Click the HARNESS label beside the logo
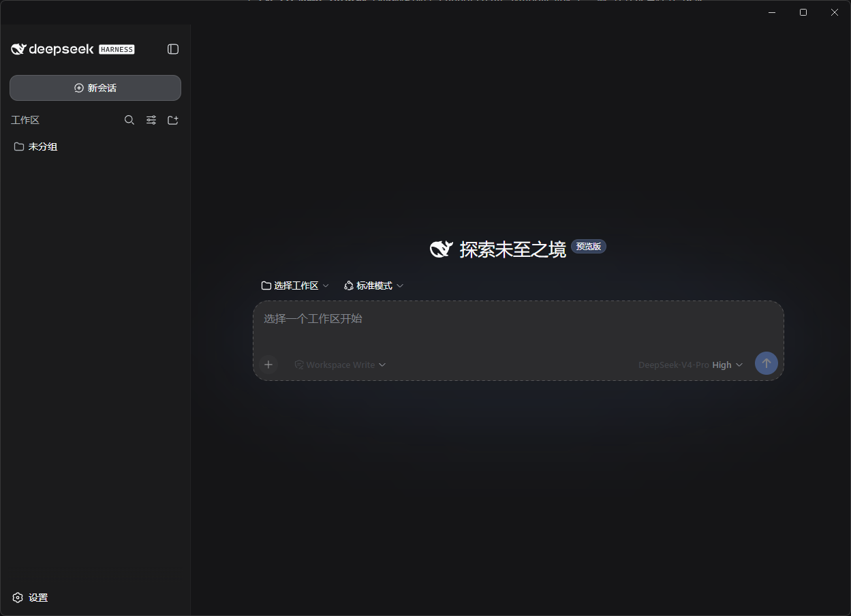This screenshot has height=616, width=851. click(117, 49)
